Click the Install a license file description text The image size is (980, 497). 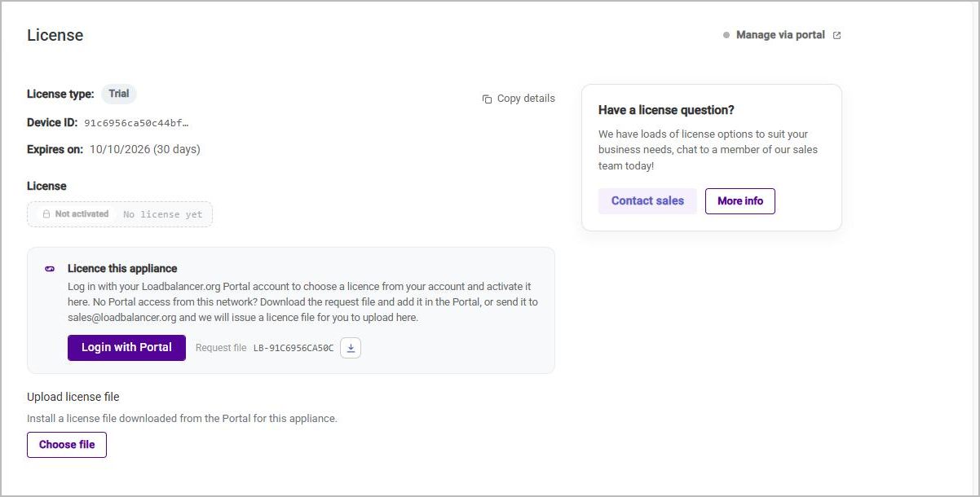[182, 419]
